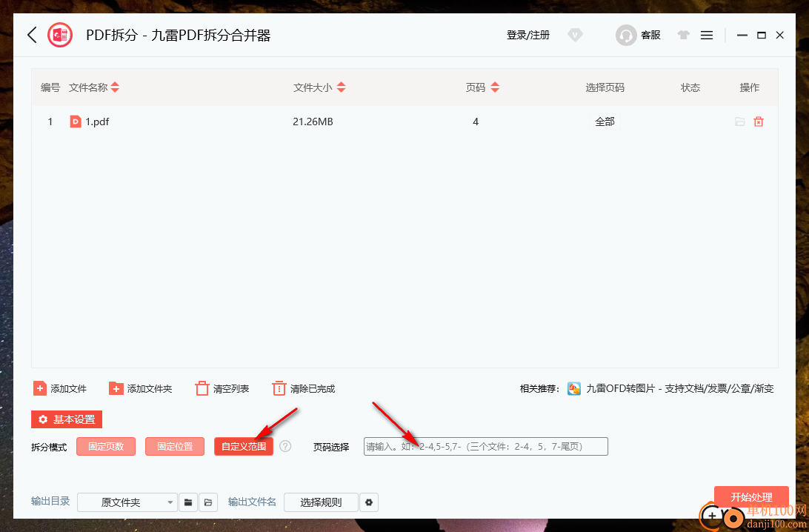Go back with the left arrow icon
This screenshot has height=532, width=809.
pos(32,35)
